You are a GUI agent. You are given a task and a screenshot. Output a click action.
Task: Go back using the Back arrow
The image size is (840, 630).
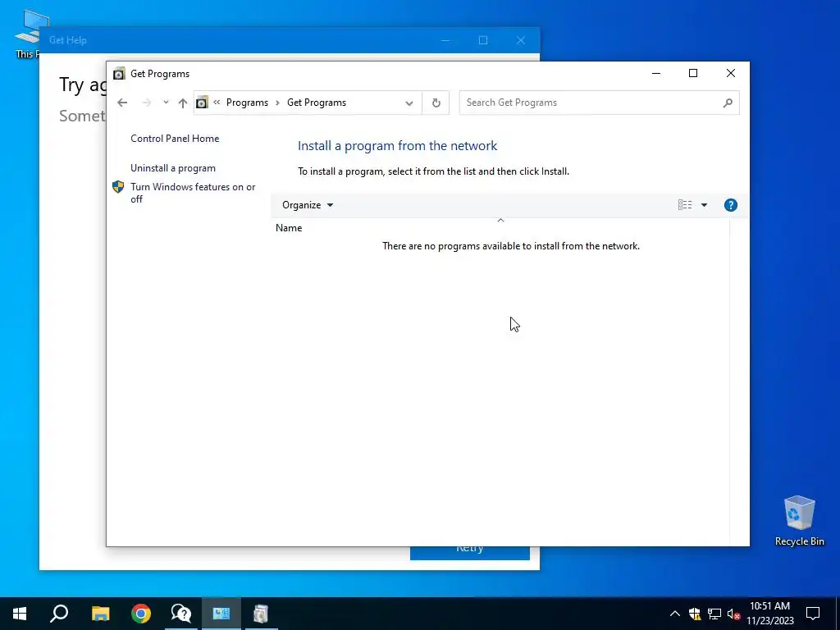tap(122, 103)
